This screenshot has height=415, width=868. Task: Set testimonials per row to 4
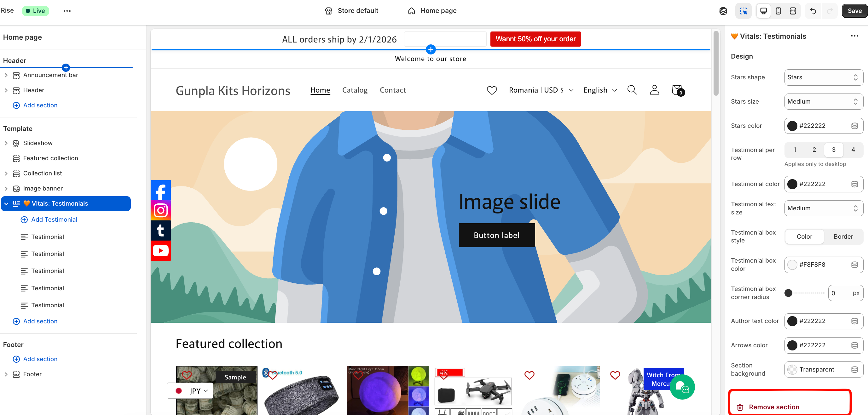coord(853,150)
